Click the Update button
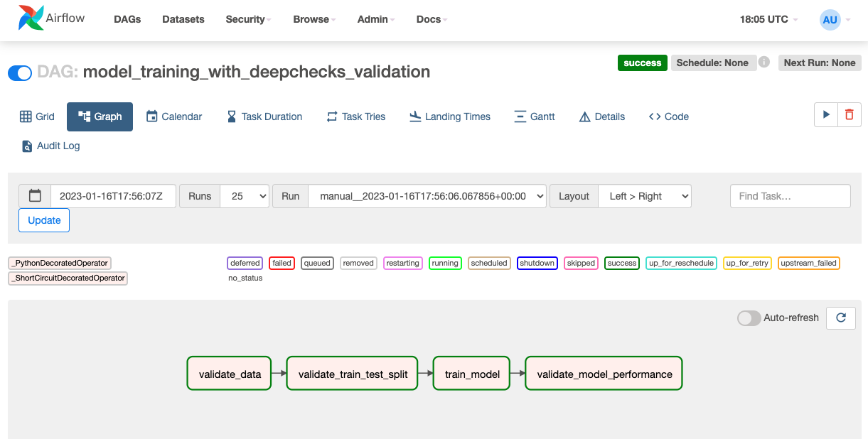This screenshot has height=439, width=868. pyautogui.click(x=44, y=220)
